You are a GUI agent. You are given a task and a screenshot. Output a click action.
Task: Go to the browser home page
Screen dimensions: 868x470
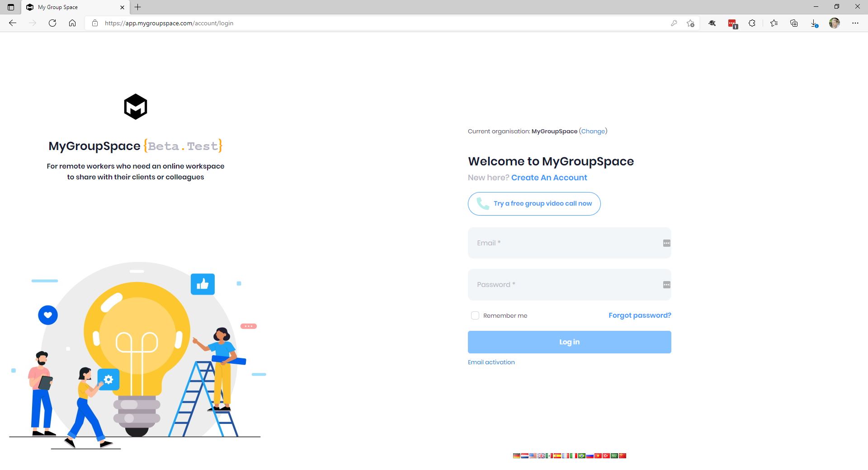point(72,23)
